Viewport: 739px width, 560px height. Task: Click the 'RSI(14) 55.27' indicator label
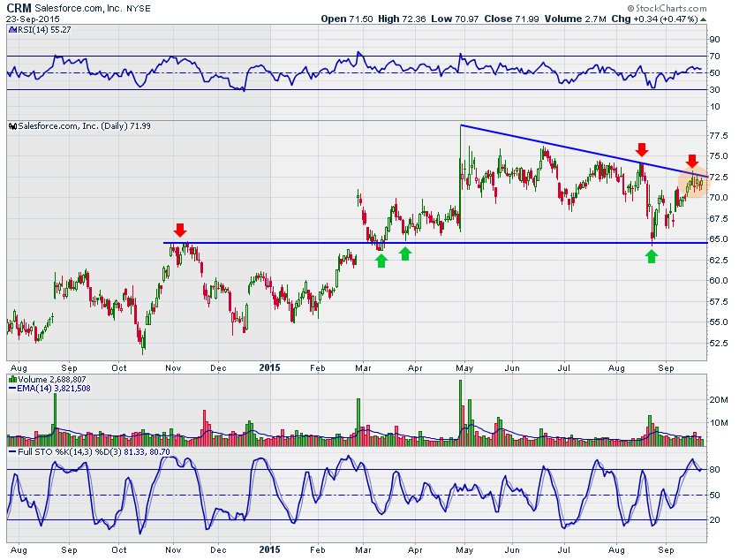[x=44, y=30]
